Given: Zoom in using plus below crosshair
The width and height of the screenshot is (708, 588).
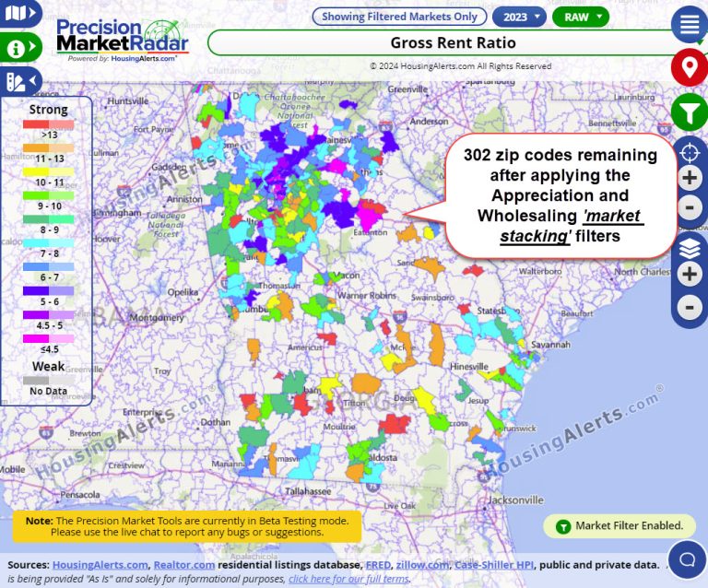Looking at the screenshot, I should tap(690, 179).
